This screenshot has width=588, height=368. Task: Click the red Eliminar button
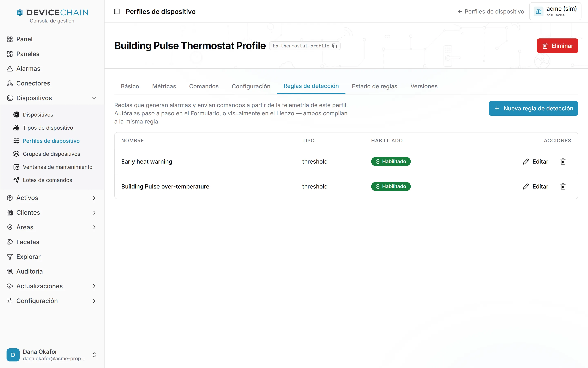pyautogui.click(x=557, y=46)
